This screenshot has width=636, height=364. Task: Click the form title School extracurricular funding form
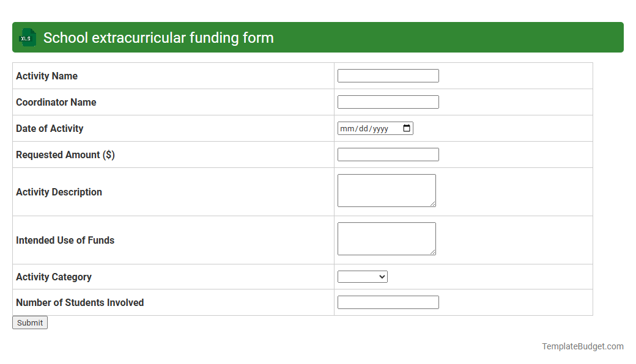pos(158,37)
